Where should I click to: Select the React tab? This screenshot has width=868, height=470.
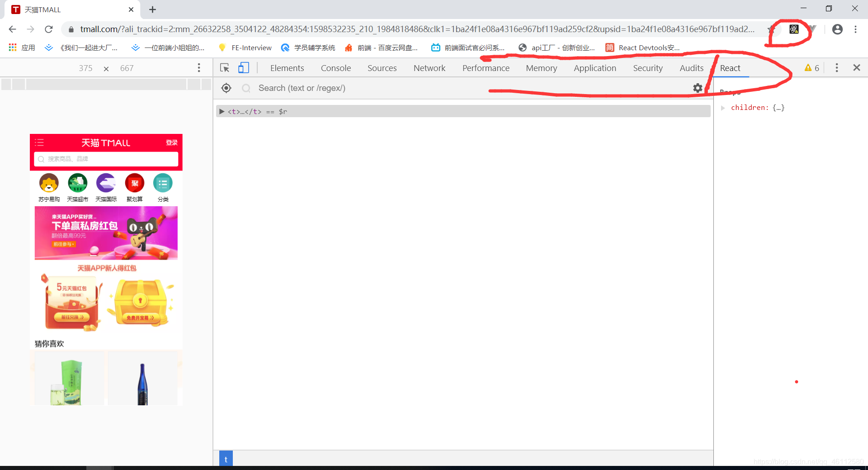point(730,68)
